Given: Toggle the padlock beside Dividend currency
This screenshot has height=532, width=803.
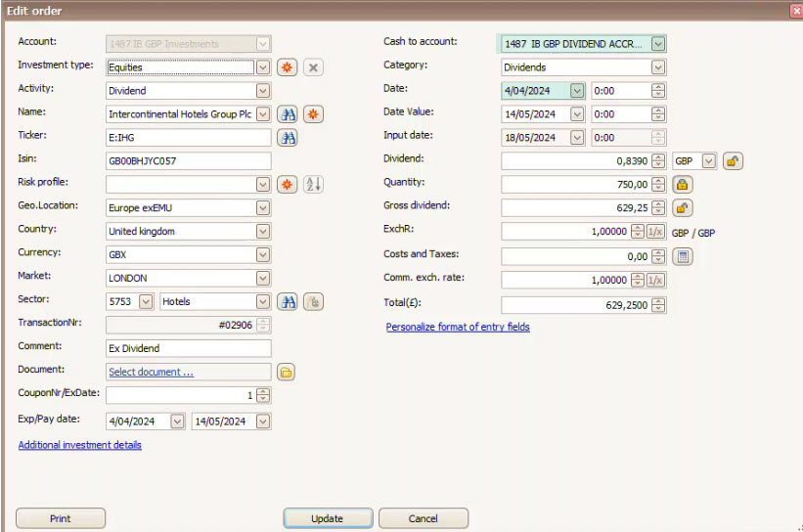Looking at the screenshot, I should [733, 161].
